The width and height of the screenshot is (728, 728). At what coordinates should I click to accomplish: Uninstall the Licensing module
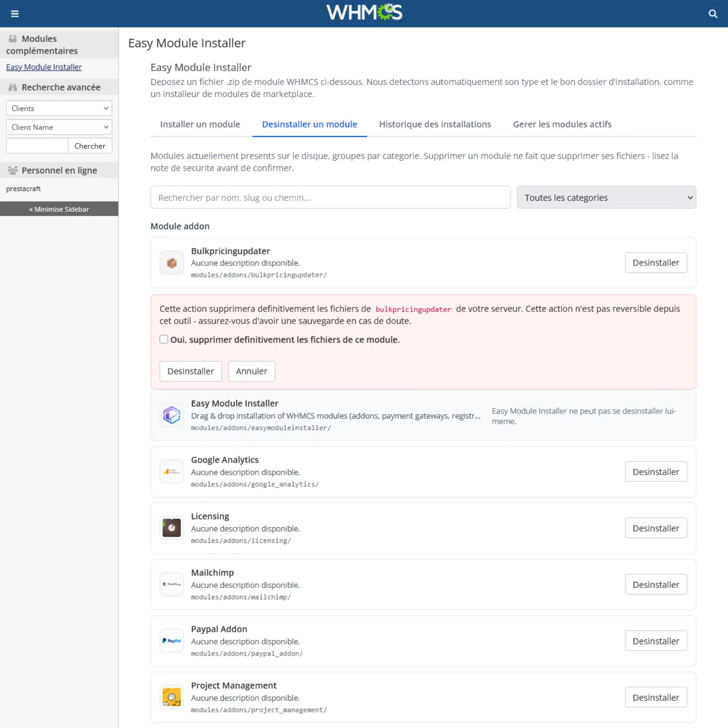(656, 528)
